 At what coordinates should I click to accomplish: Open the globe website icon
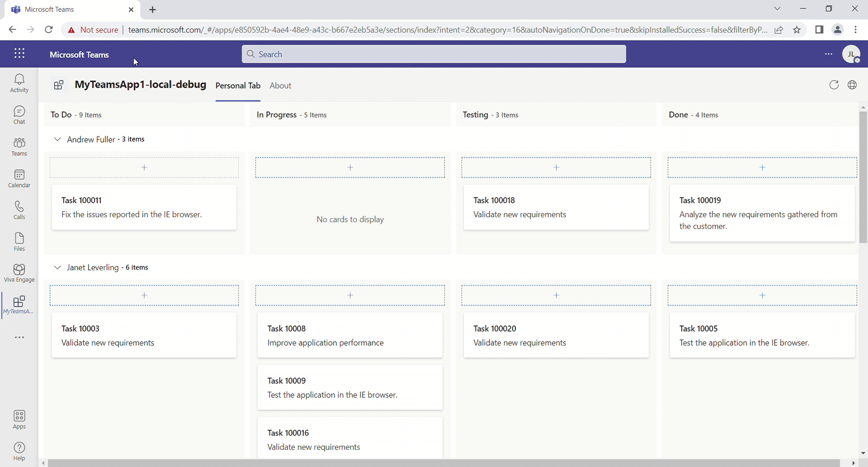click(852, 85)
